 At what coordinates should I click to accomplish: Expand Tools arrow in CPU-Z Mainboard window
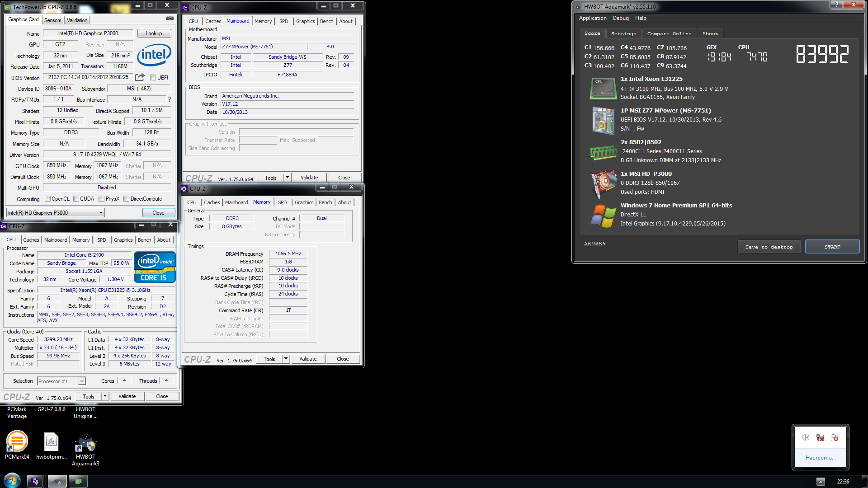click(x=287, y=178)
